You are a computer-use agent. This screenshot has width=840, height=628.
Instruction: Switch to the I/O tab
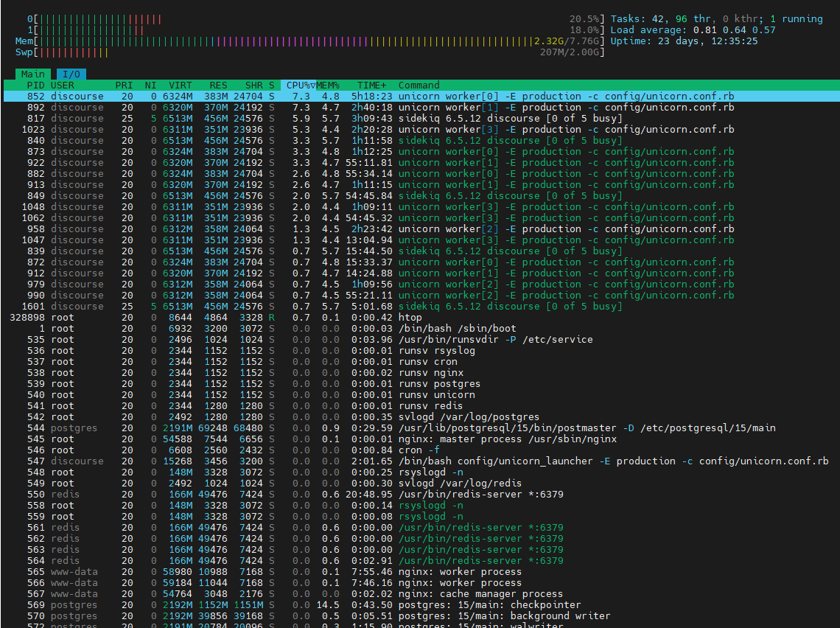pyautogui.click(x=71, y=74)
